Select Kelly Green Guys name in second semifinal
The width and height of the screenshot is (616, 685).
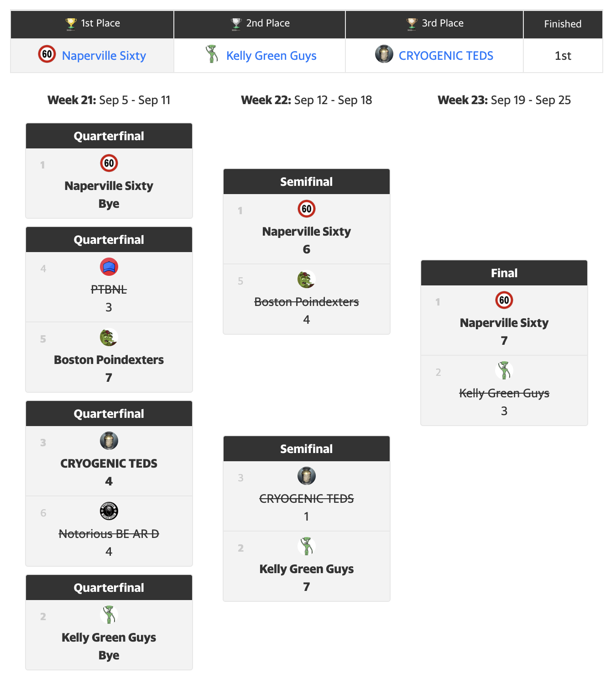[x=307, y=569]
